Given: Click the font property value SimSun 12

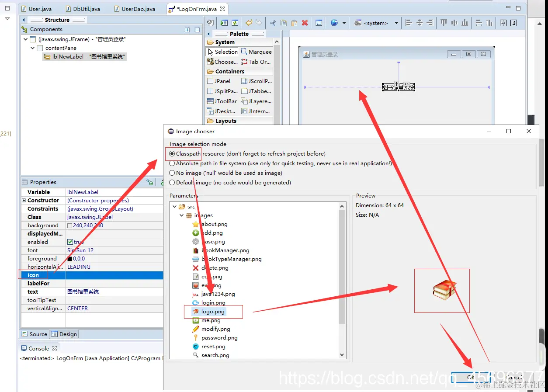Looking at the screenshot, I should pyautogui.click(x=80, y=250).
